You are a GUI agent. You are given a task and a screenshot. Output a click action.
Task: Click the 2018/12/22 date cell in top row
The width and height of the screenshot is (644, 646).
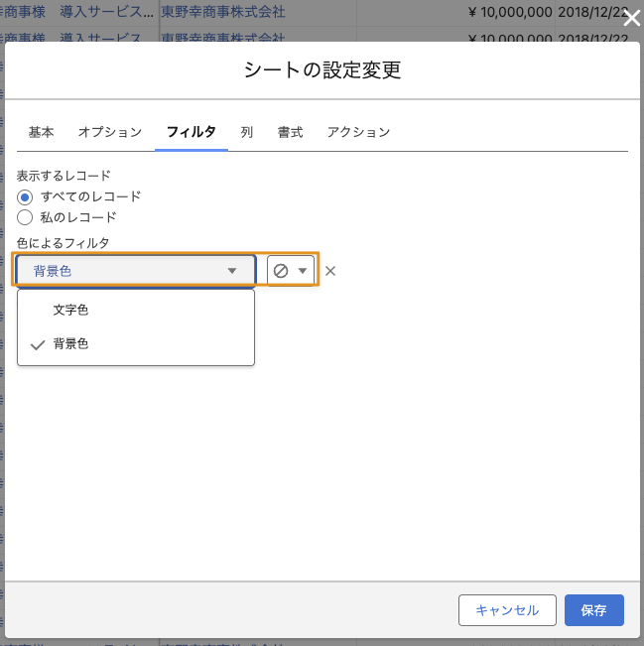[591, 13]
